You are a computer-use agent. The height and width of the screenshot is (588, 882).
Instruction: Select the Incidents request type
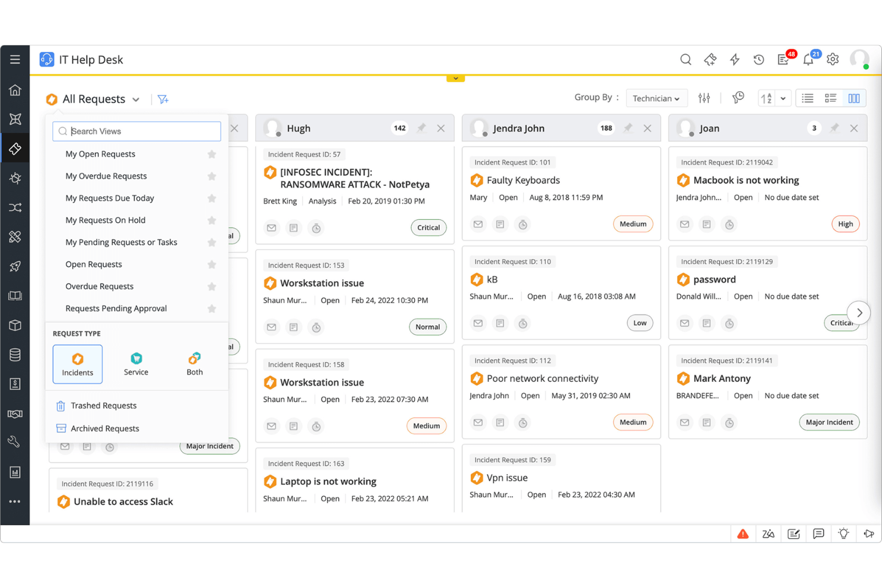(77, 364)
